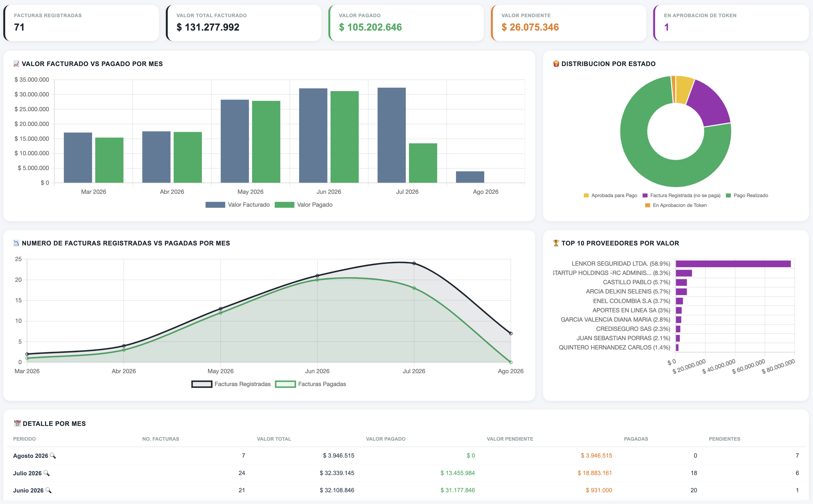Click the STARTUP HOLDINGS provider bar
This screenshot has width=813, height=504.
pos(684,273)
